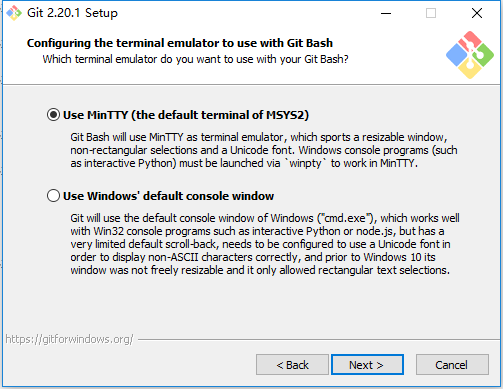Click the cmd.exe console description paragraph
The width and height of the screenshot is (503, 389).
point(265,244)
